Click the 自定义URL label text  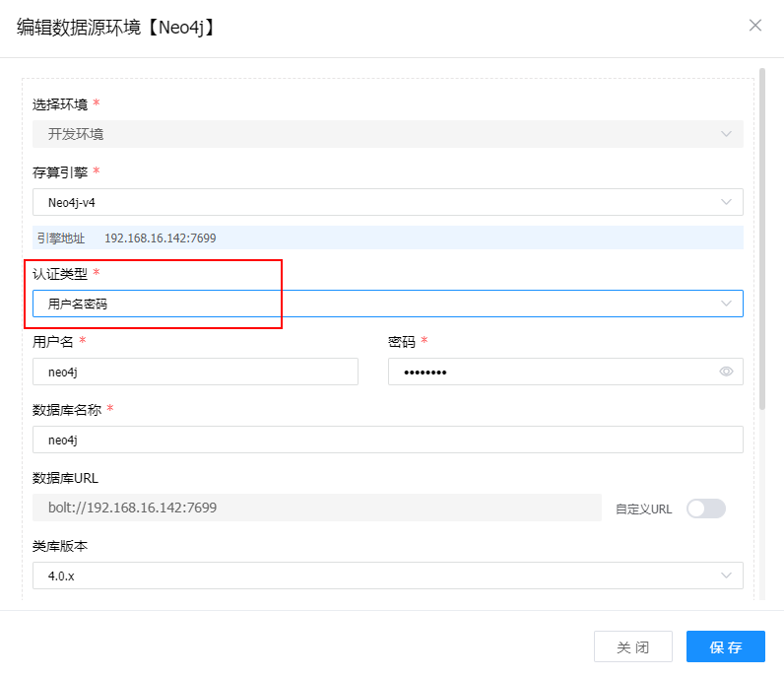[x=643, y=509]
